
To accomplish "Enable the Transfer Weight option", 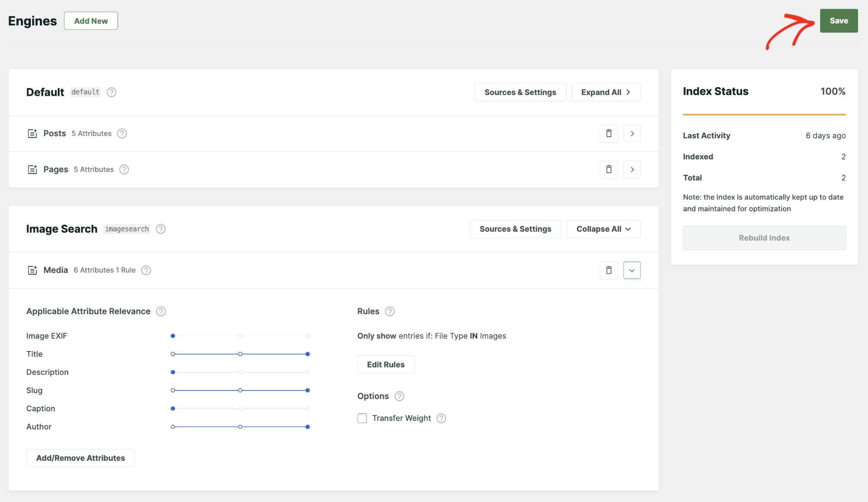I will coord(362,418).
